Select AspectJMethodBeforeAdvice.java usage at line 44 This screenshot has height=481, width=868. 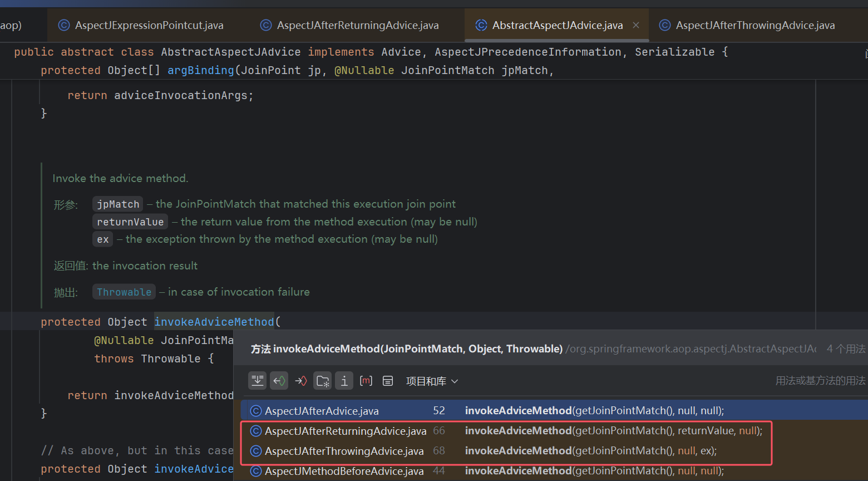click(554, 471)
